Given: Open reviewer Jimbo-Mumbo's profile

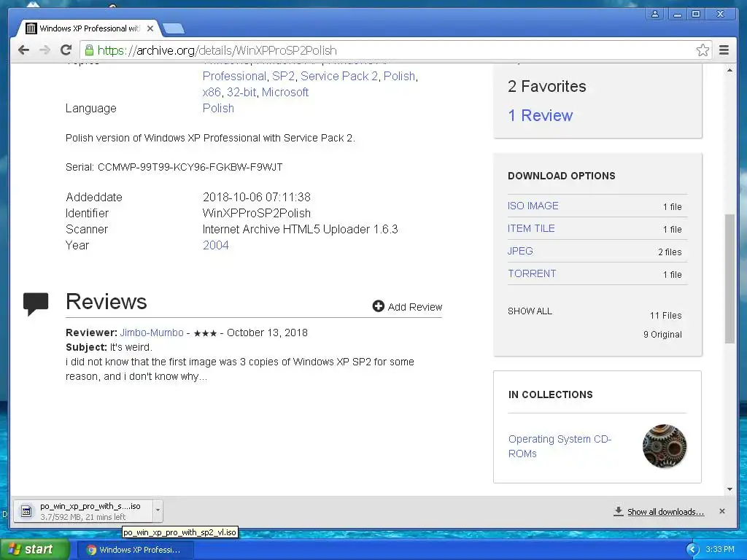Looking at the screenshot, I should (152, 332).
